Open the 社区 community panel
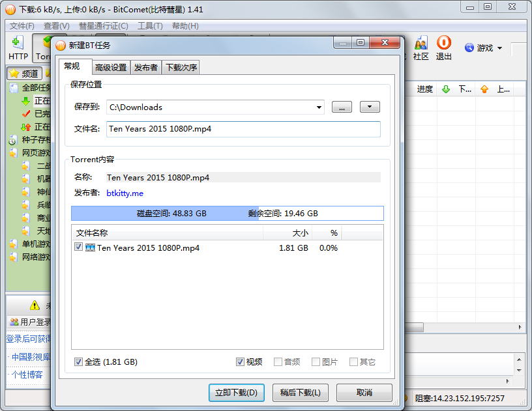Image resolution: width=532 pixels, height=411 pixels. click(421, 48)
